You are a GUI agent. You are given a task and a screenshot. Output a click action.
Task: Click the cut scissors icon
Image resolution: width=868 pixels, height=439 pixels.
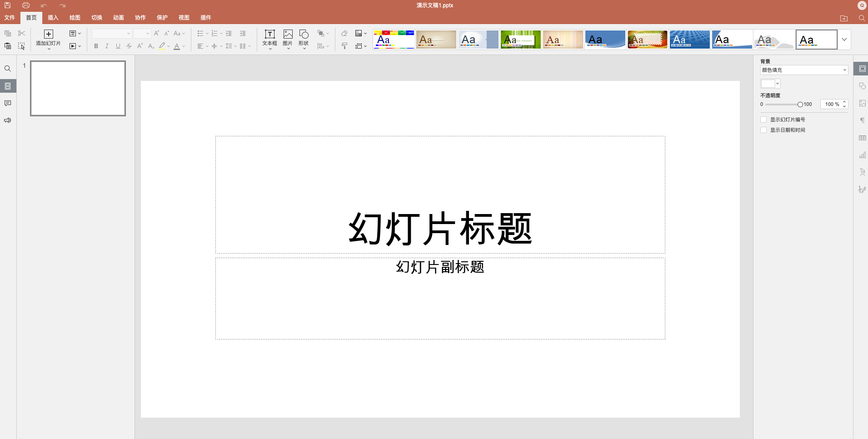[x=21, y=33]
